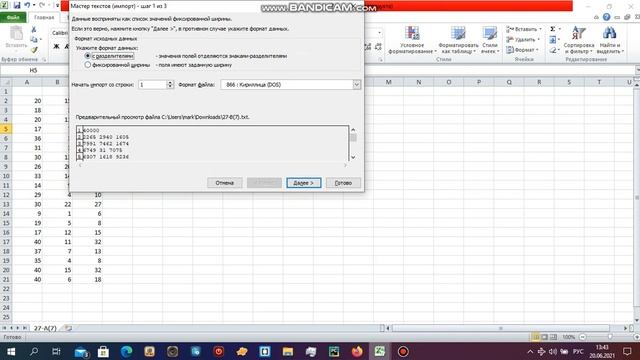Click the Next button in wizard
The height and width of the screenshot is (360, 640).
click(x=304, y=183)
